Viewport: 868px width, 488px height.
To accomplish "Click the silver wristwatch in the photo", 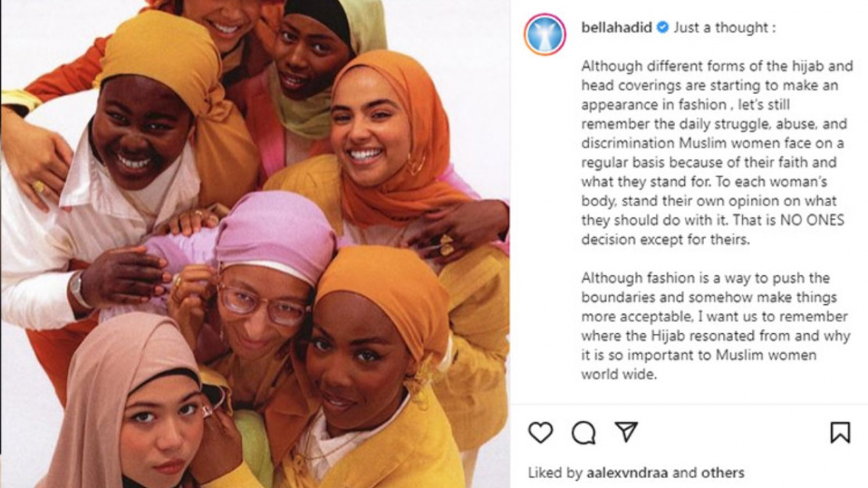I will [79, 289].
